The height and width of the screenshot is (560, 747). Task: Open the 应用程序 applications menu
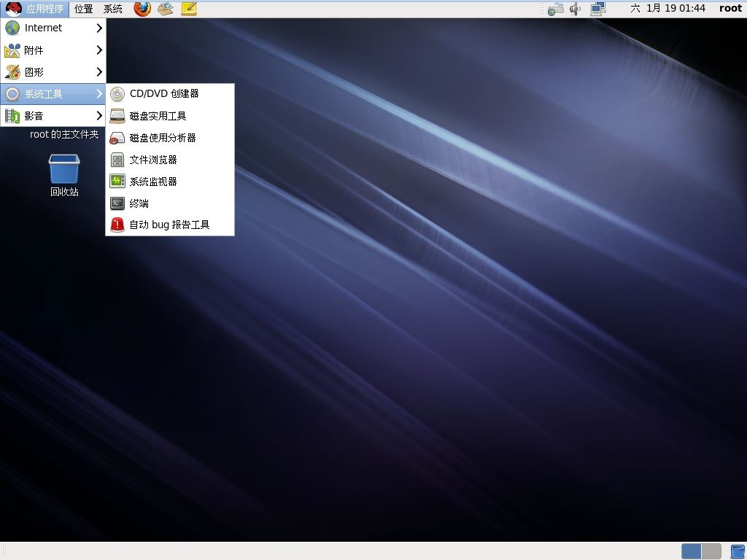[x=35, y=9]
